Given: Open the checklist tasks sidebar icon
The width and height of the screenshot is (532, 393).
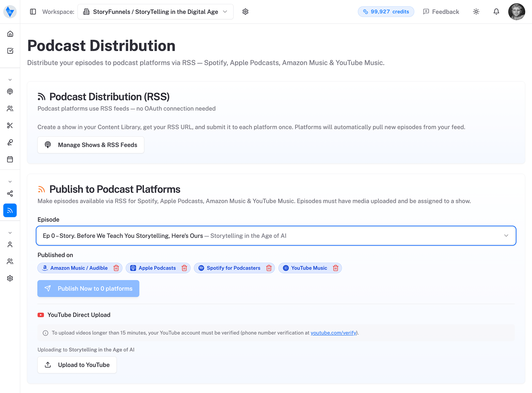Looking at the screenshot, I should click(x=10, y=51).
